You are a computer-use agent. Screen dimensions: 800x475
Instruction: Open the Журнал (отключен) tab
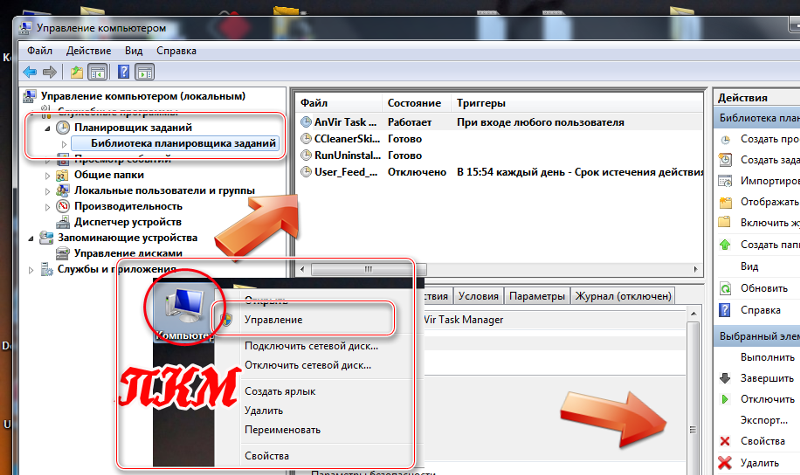point(622,297)
